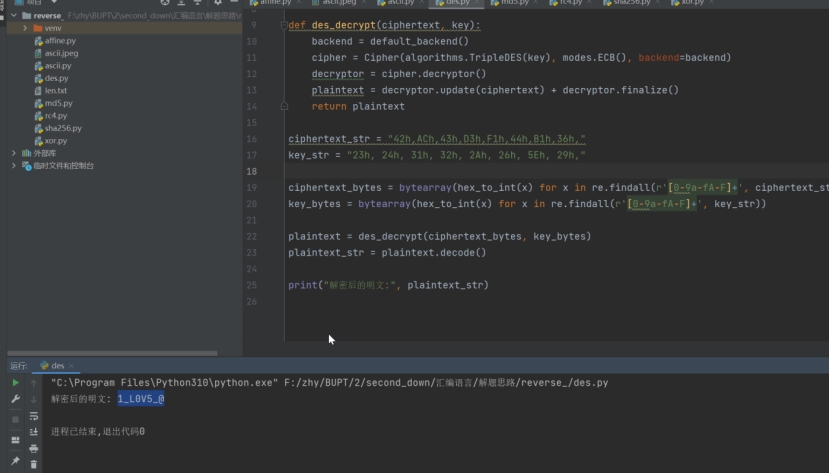Switch to the ascii.jpeg editor tab

tap(339, 3)
